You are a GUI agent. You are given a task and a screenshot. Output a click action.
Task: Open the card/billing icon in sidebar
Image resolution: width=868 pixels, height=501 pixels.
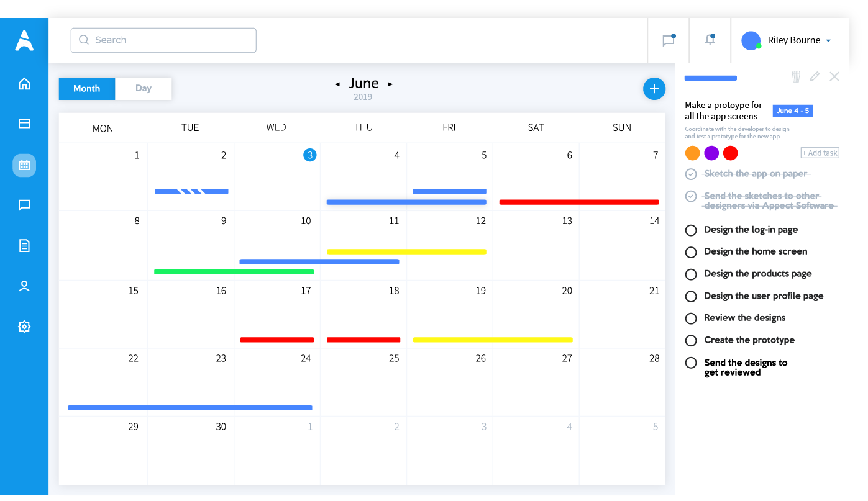click(24, 124)
